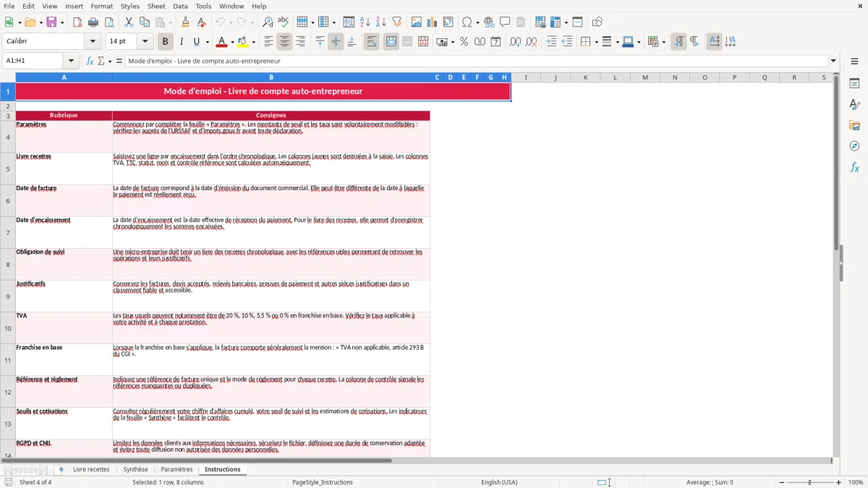
Task: Open the Format menu
Action: coord(101,6)
